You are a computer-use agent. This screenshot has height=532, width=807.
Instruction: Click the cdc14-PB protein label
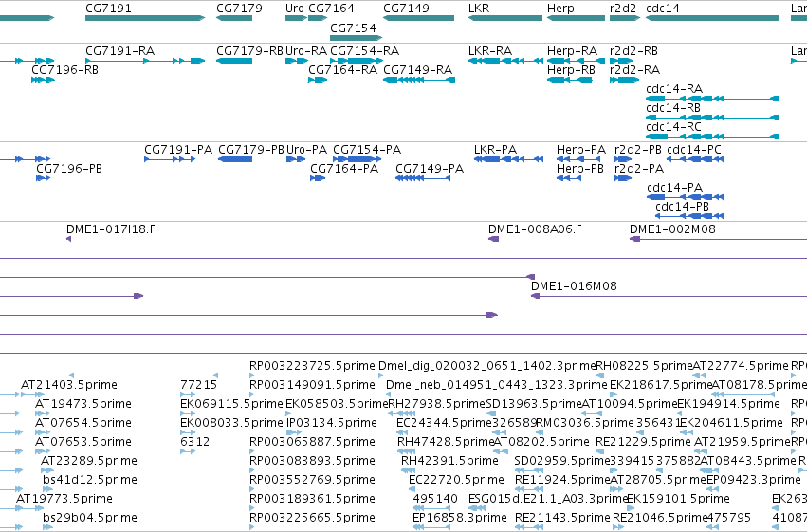[683, 207]
